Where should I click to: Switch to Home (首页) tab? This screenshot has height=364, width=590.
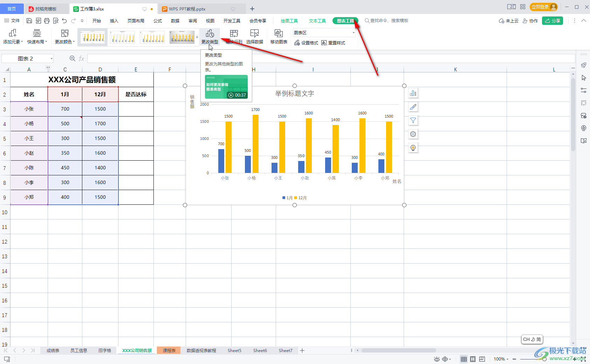pyautogui.click(x=12, y=9)
